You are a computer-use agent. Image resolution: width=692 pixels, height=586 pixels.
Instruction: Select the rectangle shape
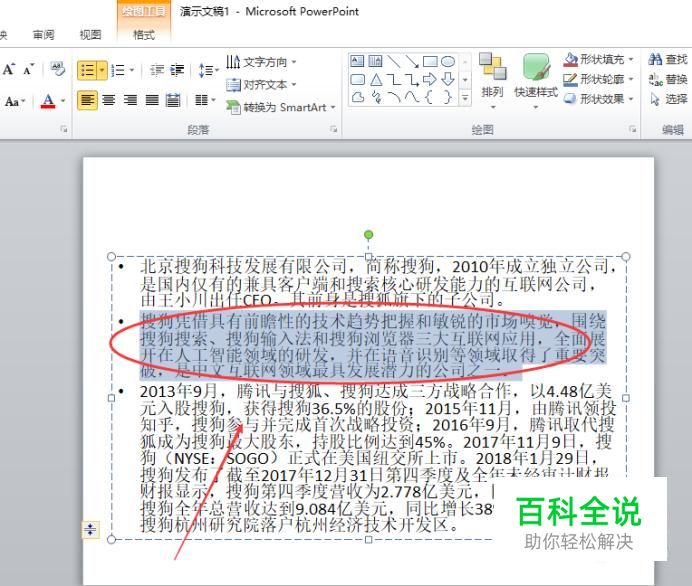click(x=430, y=61)
